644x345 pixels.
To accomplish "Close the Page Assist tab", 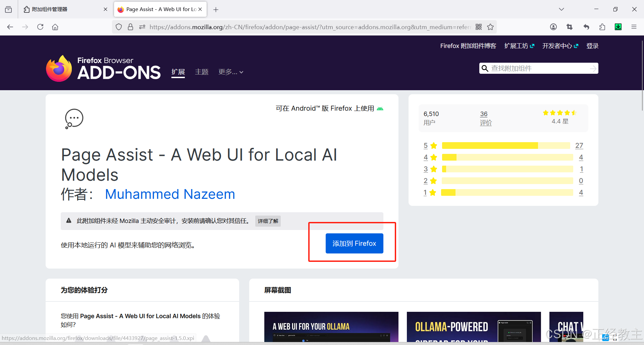I will click(200, 9).
